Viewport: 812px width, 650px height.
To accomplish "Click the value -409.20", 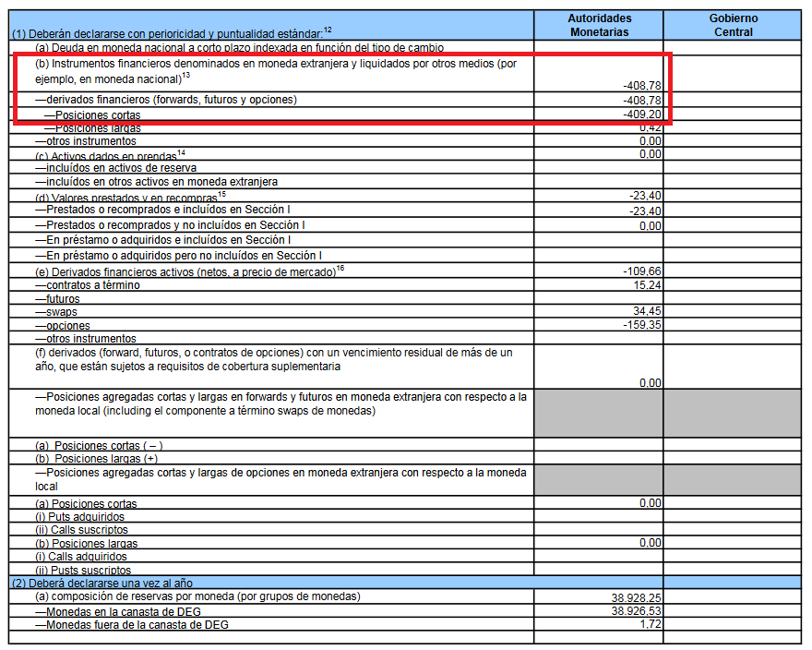I will pyautogui.click(x=642, y=114).
